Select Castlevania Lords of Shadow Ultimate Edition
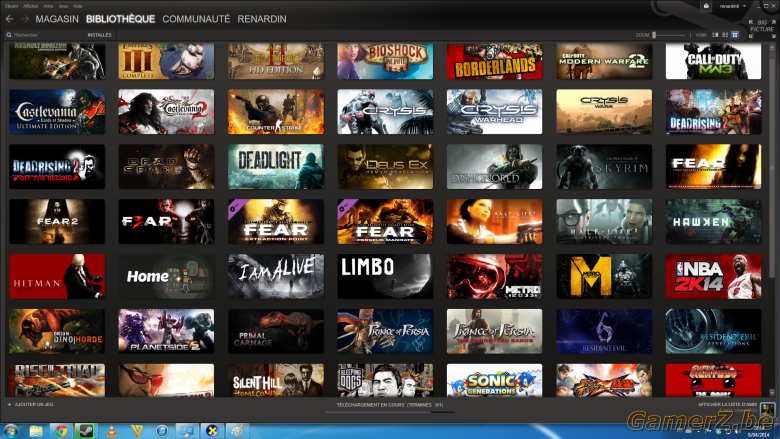This screenshot has width=780, height=439. (x=57, y=111)
